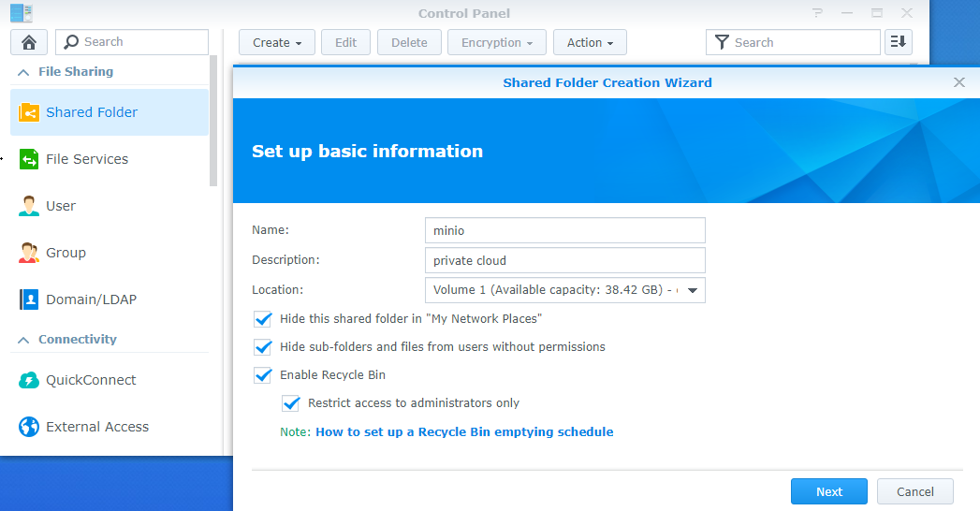
Task: Open User management icon
Action: (29, 206)
